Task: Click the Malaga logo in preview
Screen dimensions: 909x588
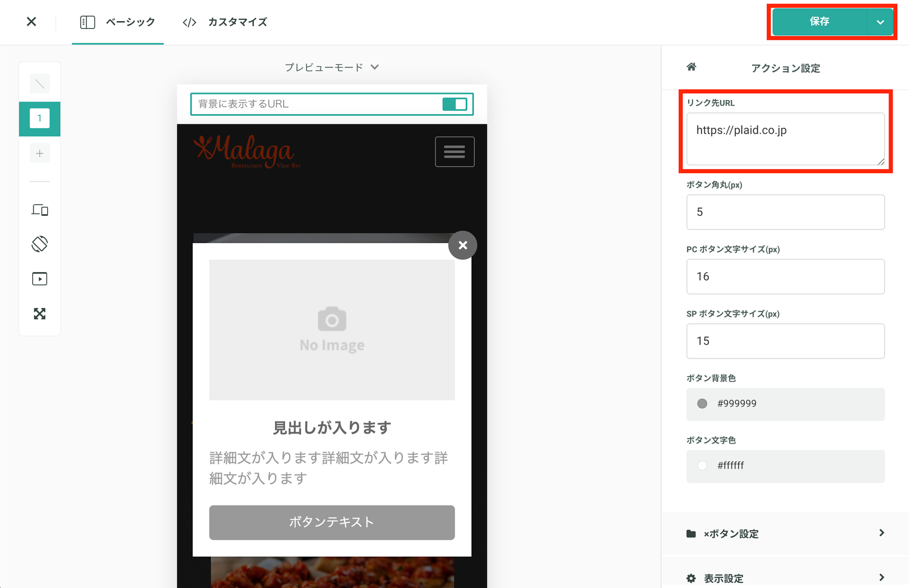Action: (x=247, y=151)
